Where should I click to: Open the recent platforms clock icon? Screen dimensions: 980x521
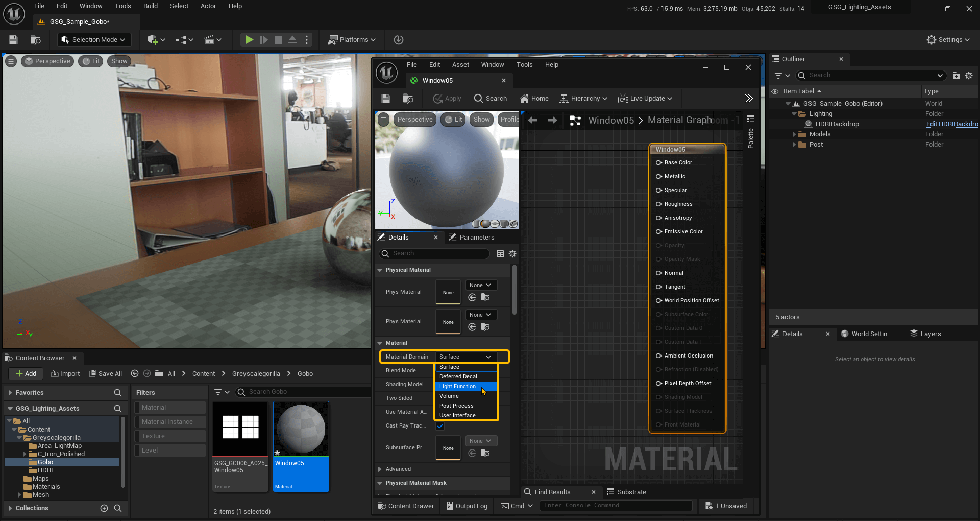pyautogui.click(x=399, y=40)
